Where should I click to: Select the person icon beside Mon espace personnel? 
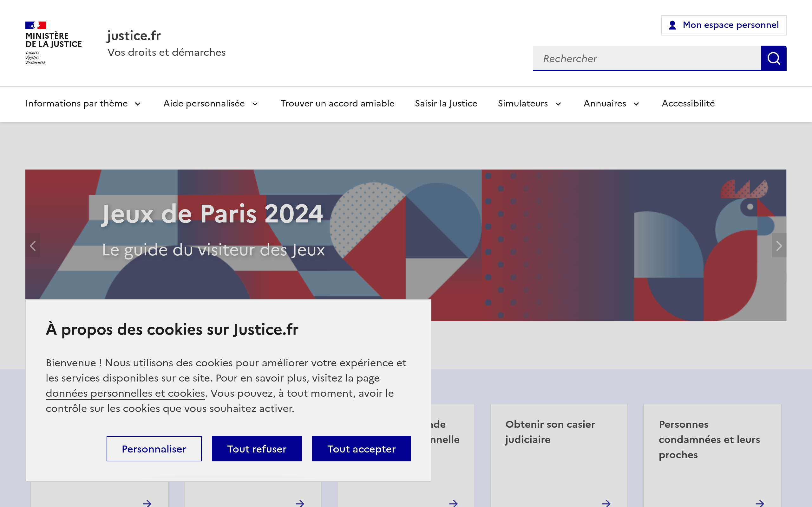click(672, 25)
